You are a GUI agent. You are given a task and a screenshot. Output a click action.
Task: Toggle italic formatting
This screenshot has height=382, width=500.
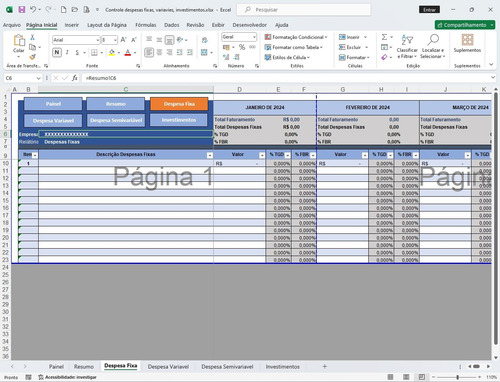point(67,52)
